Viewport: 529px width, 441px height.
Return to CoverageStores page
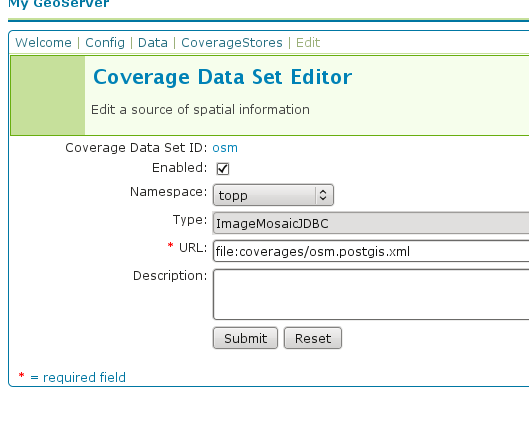click(232, 43)
